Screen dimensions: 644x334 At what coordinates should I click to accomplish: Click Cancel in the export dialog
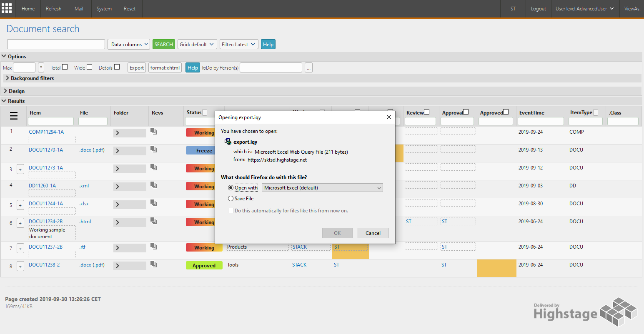[373, 233]
